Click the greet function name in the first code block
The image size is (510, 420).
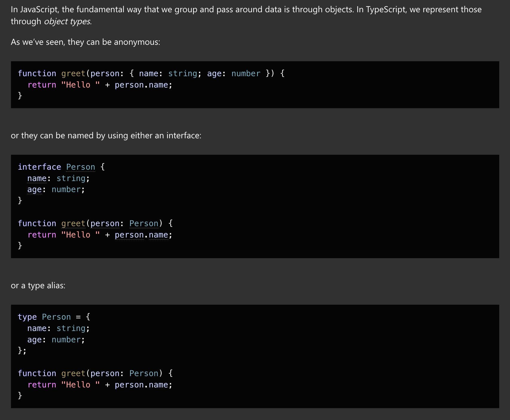pos(73,73)
